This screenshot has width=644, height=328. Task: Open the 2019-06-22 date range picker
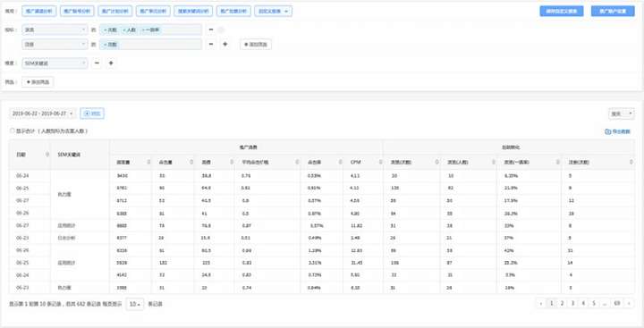43,114
